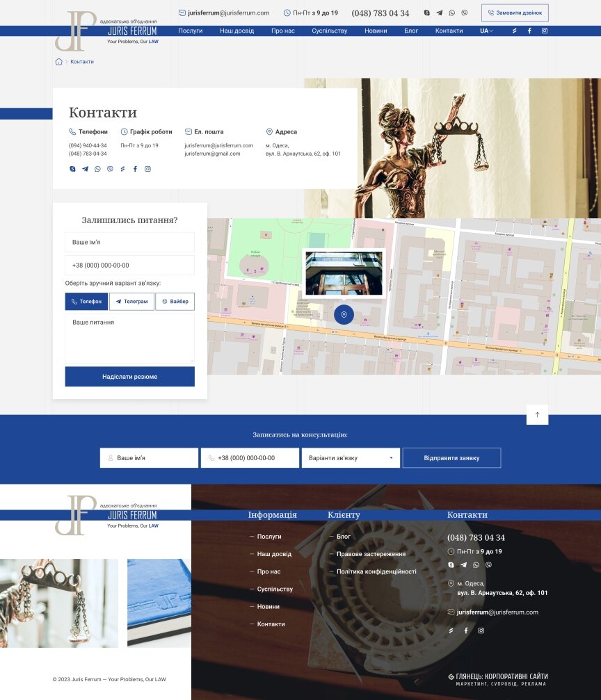Click lightning-shaped icon in Контакти card
Screen dimensions: 601x700
point(122,169)
